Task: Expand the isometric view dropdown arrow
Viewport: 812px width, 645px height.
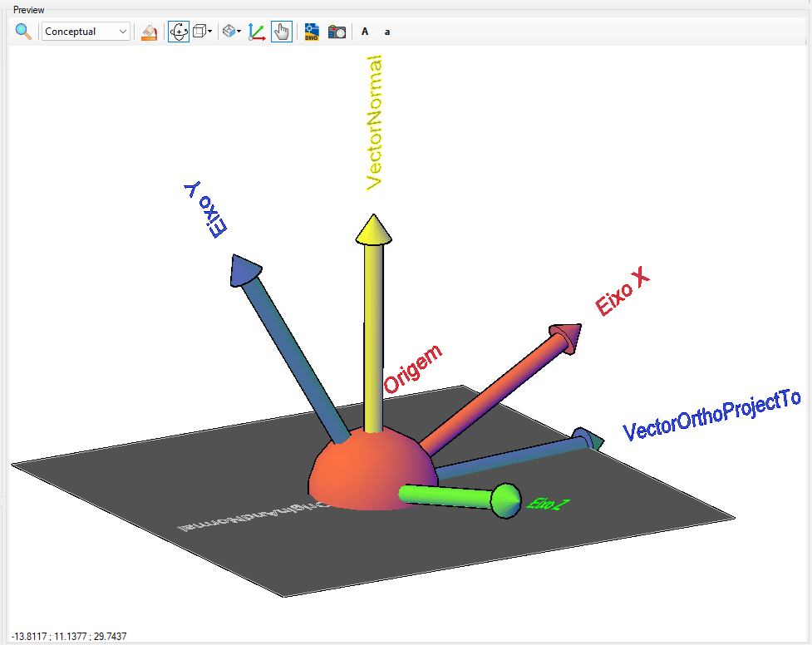Action: pos(239,31)
